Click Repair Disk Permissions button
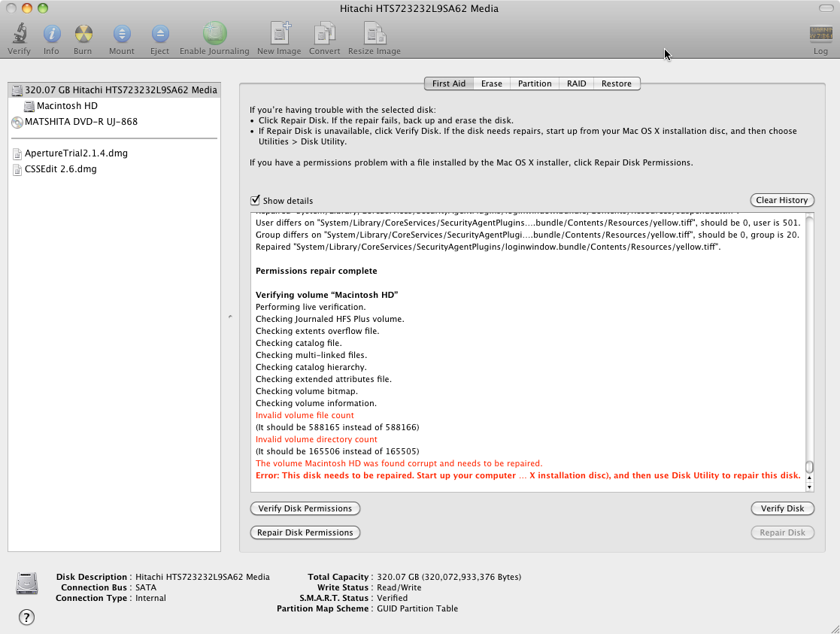The image size is (840, 634). [305, 532]
